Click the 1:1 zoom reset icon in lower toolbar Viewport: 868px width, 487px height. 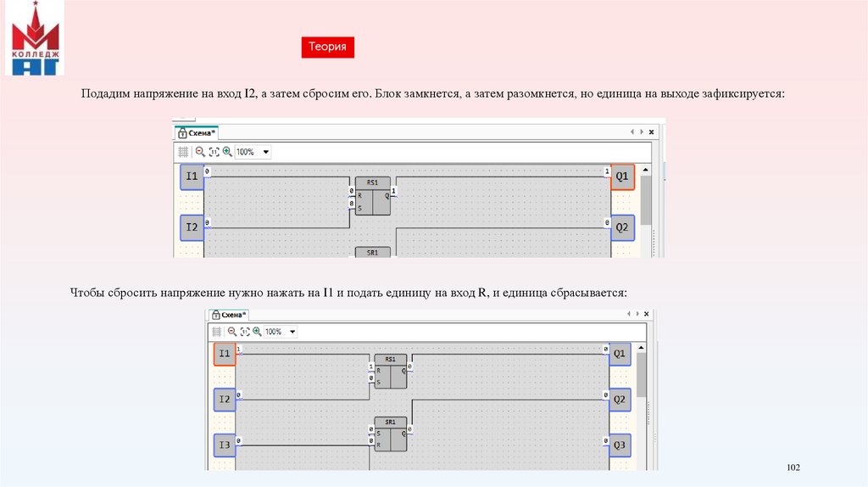tap(245, 332)
